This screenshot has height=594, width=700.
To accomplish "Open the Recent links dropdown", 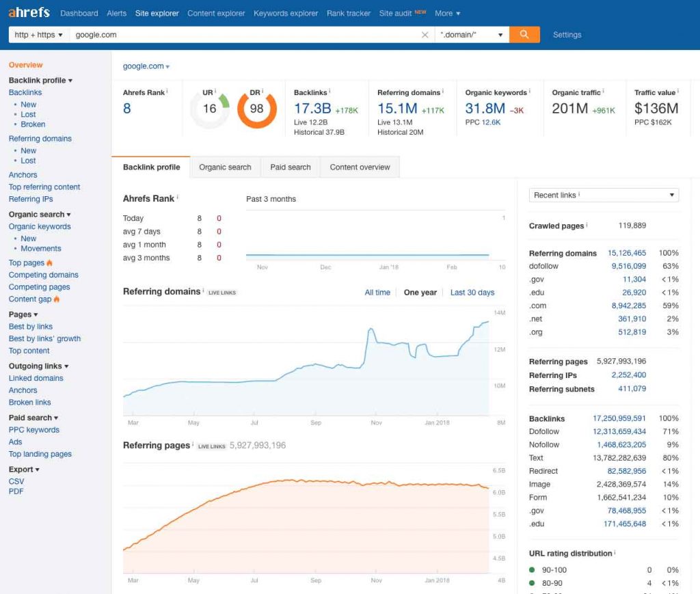I will point(604,195).
